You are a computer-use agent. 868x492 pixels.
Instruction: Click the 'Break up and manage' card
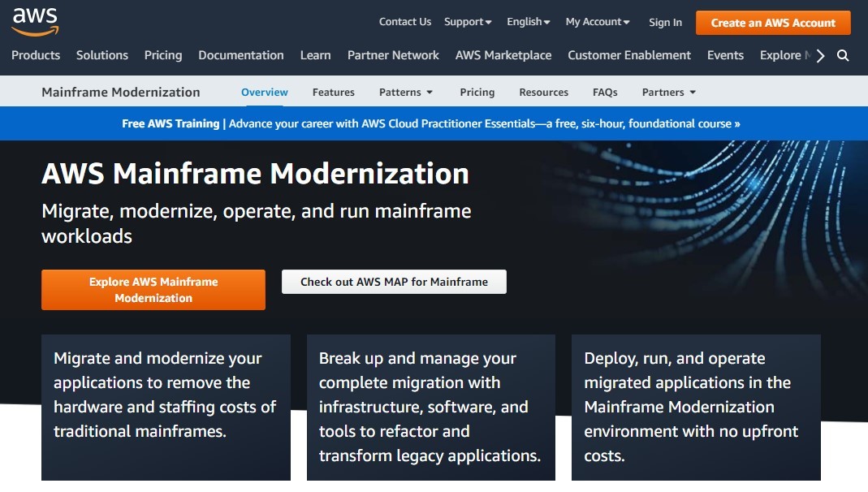tap(430, 407)
